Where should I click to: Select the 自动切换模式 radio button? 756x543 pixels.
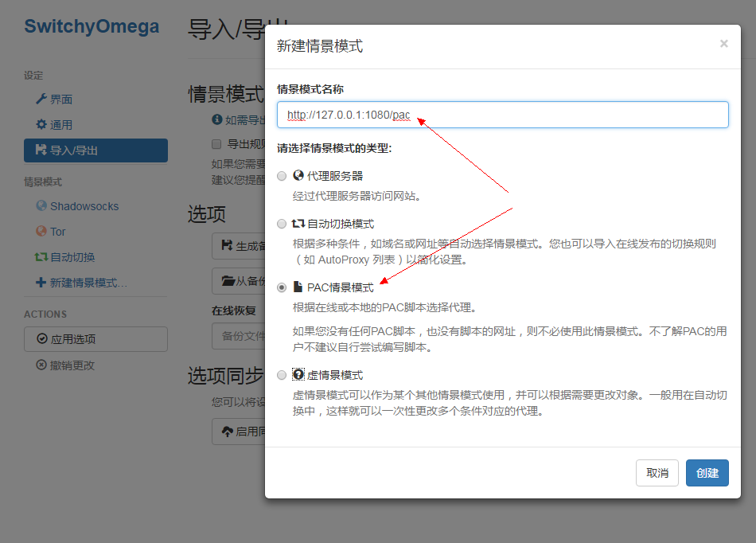(282, 225)
